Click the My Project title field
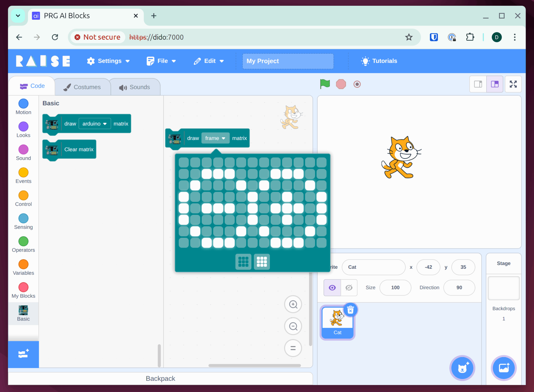This screenshot has width=534, height=392. (288, 61)
